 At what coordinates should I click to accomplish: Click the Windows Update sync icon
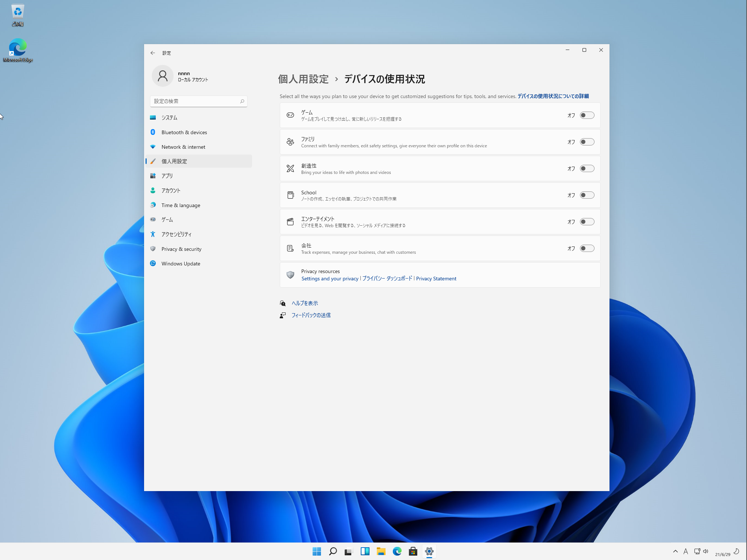click(x=153, y=263)
